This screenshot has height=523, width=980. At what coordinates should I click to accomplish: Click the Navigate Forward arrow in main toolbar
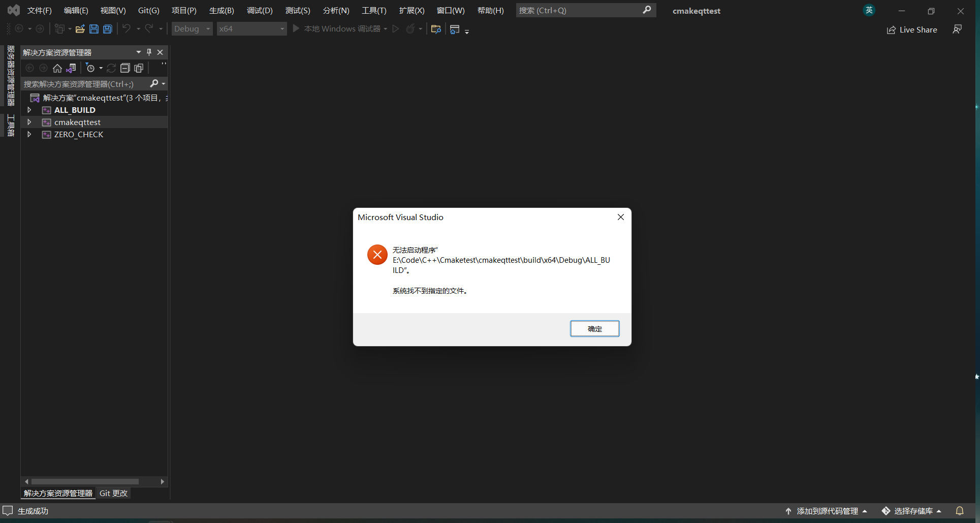pos(40,28)
